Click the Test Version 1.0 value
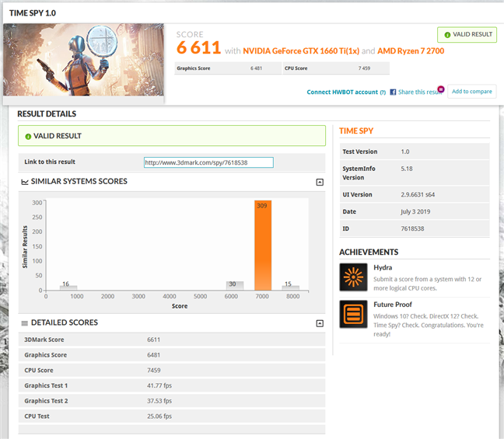Screen dimensions: 504x439 [405, 152]
